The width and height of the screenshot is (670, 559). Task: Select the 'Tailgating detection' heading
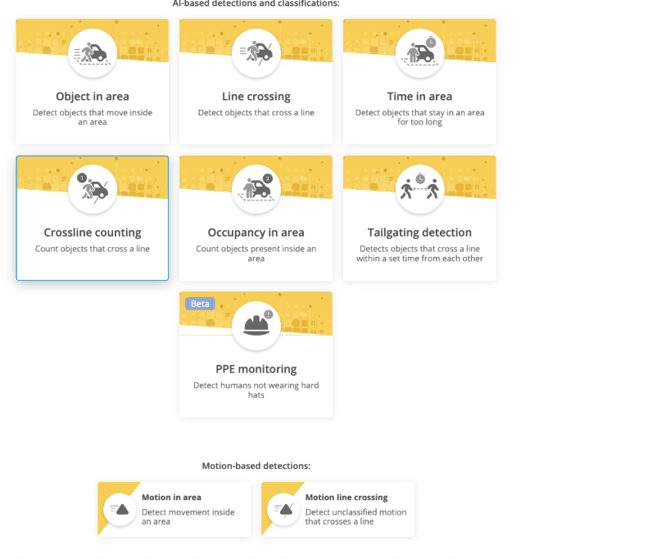tap(420, 233)
